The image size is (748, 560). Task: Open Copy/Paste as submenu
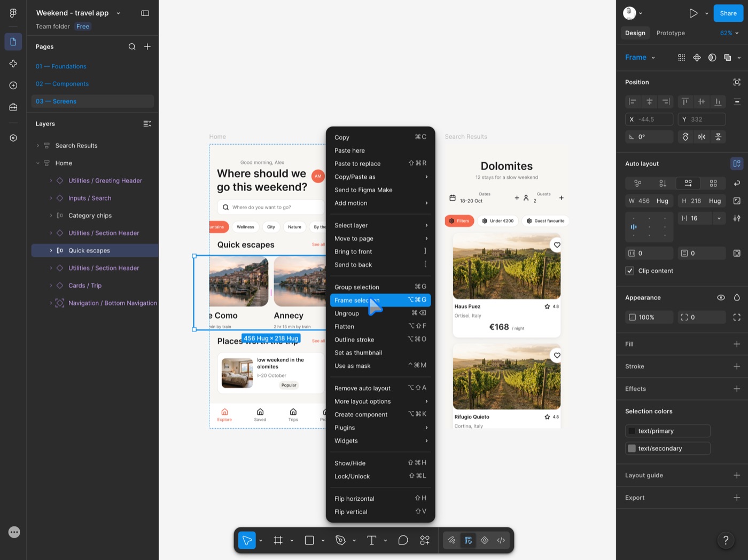click(x=380, y=177)
